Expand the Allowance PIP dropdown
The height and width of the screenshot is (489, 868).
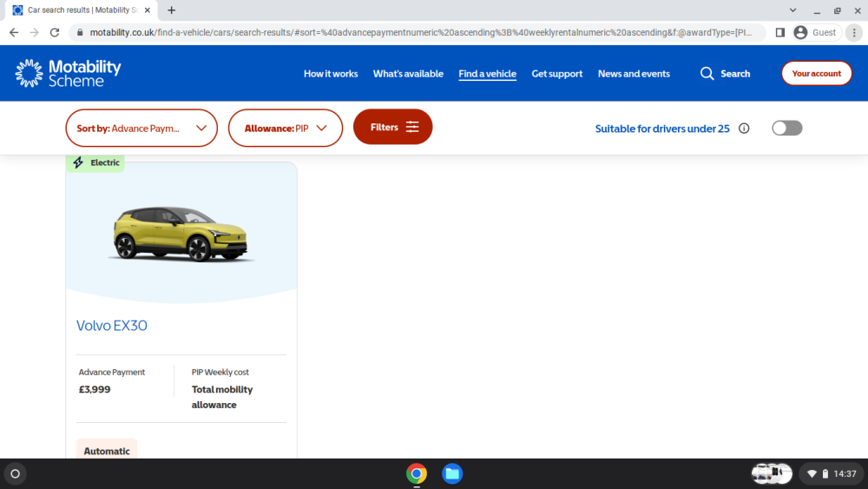point(286,128)
